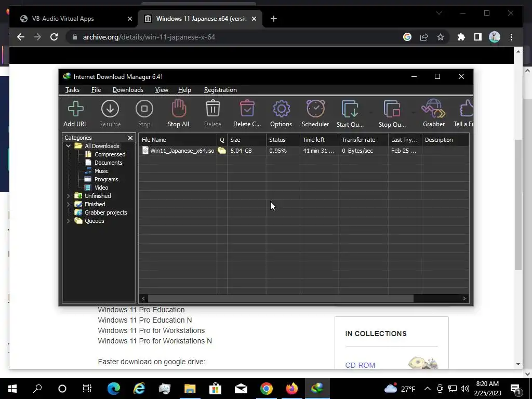Screen dimensions: 532x399
Task: Switch to the VB-Audio Virtual Apps tab
Action: point(63,19)
